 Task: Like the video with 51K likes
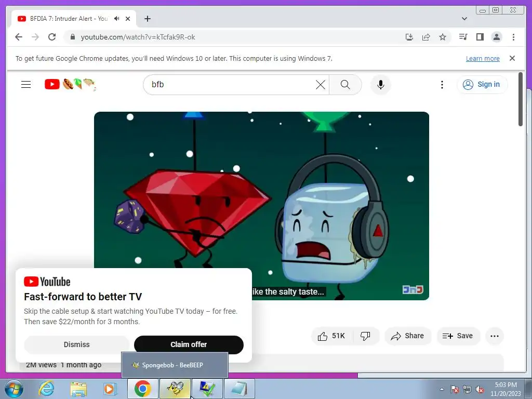point(331,336)
